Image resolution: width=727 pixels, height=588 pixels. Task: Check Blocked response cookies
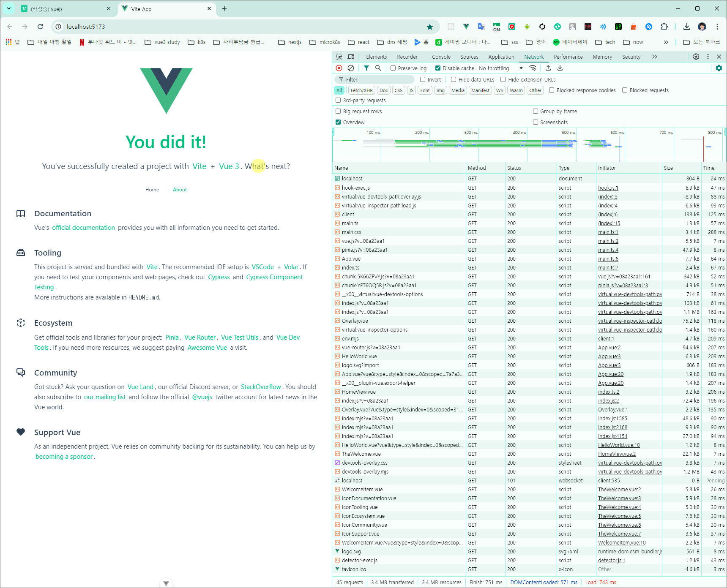(552, 90)
